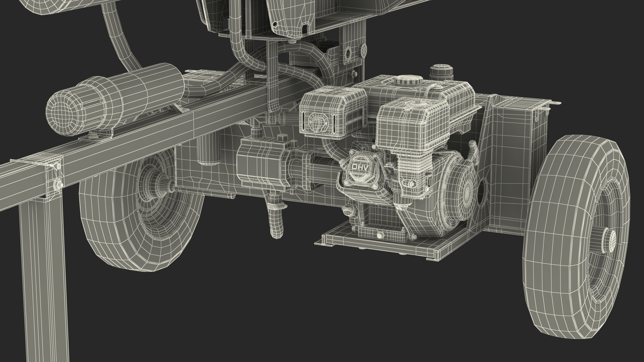Click the right wheel axle hub cap
This screenshot has height=362, width=644.
click(x=610, y=241)
